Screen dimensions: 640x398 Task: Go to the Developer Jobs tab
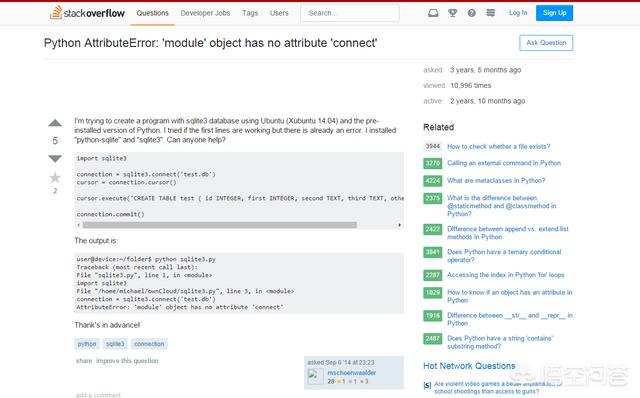click(x=205, y=13)
